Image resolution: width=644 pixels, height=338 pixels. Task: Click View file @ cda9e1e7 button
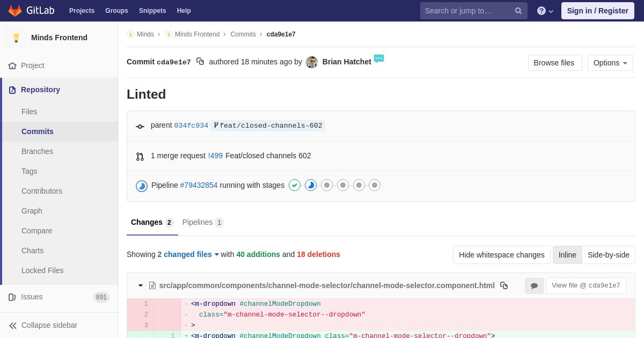pos(586,286)
